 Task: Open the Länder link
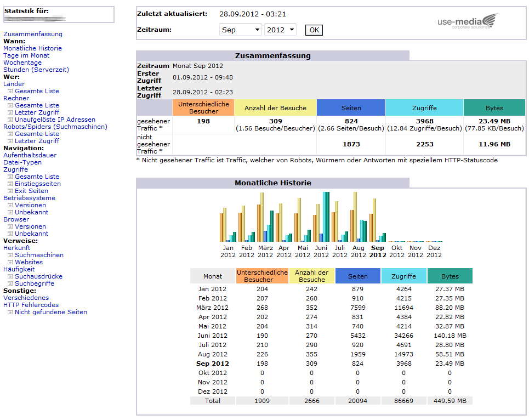14,84
